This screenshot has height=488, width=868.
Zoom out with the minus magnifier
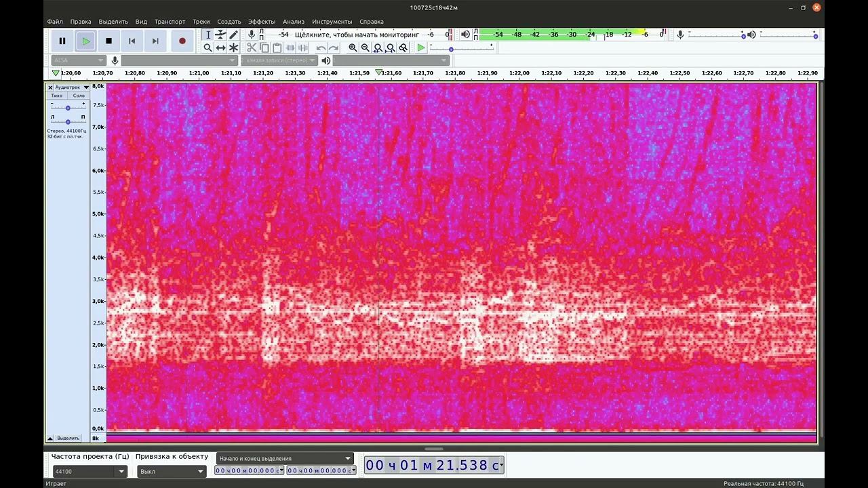366,47
